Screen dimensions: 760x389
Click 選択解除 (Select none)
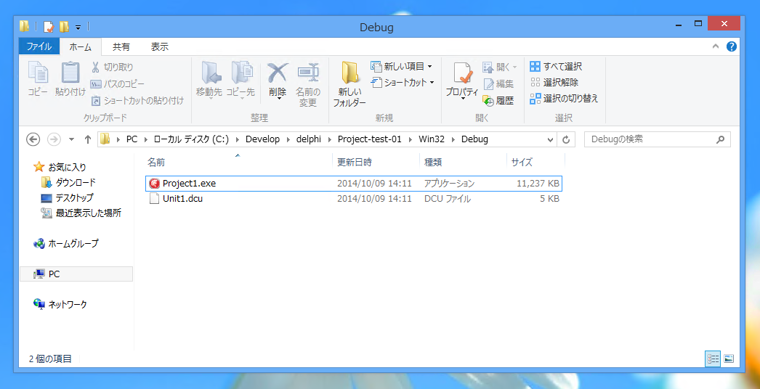554,82
